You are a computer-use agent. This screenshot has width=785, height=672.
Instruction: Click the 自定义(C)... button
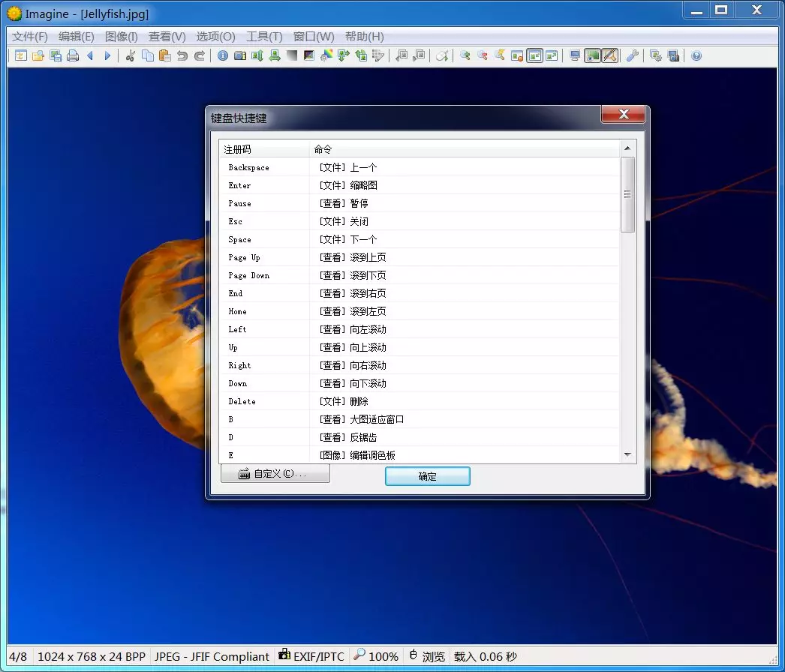click(x=275, y=473)
